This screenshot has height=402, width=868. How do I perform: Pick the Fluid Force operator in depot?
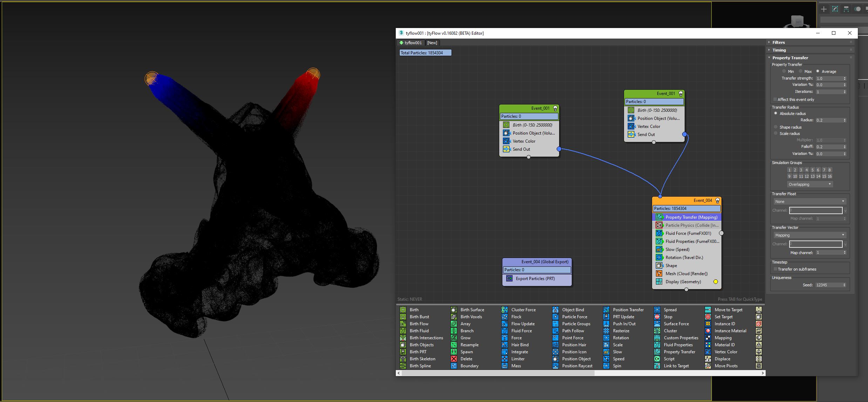521,331
